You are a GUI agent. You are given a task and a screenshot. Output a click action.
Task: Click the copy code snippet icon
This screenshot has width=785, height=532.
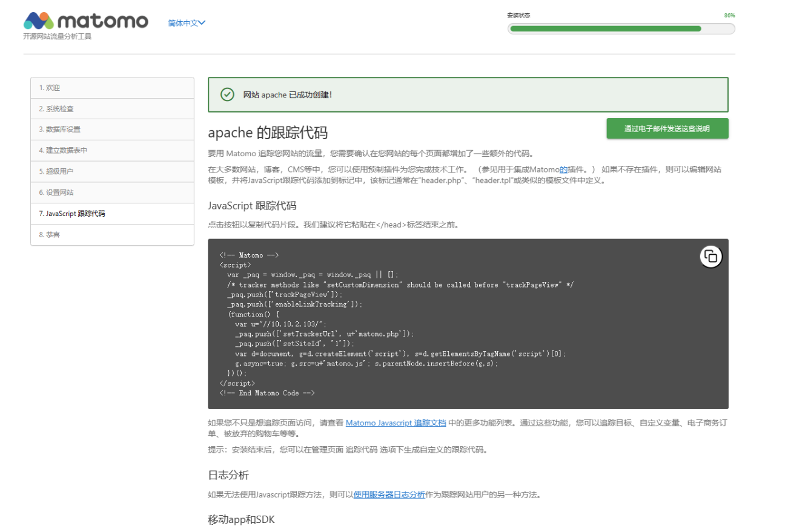point(711,257)
